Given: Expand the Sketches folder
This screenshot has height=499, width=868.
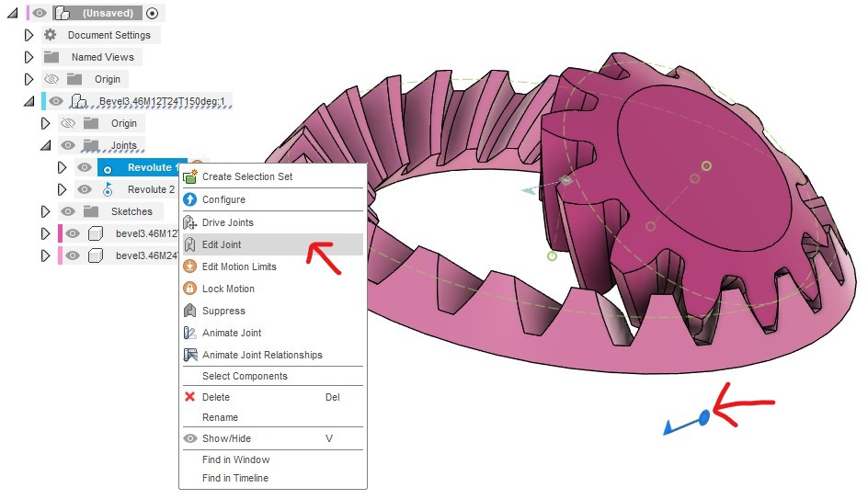Looking at the screenshot, I should pos(45,211).
